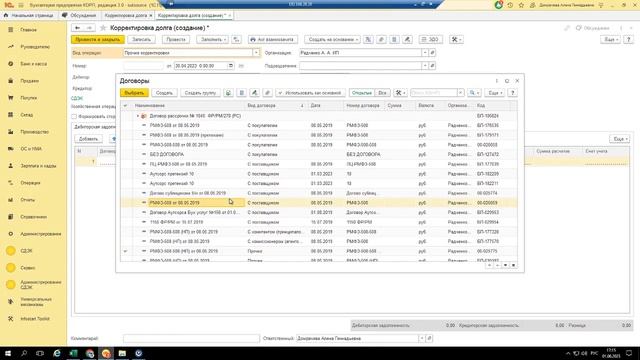The width and height of the screenshot is (640, 360).
Task: Open tools settings dropdown in Договоры toolbar
Action: pyautogui.click(x=400, y=93)
